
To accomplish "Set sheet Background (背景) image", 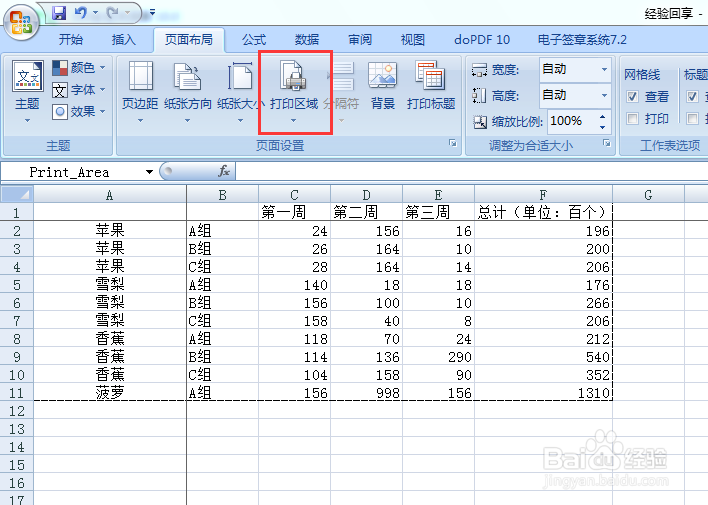I will click(383, 86).
